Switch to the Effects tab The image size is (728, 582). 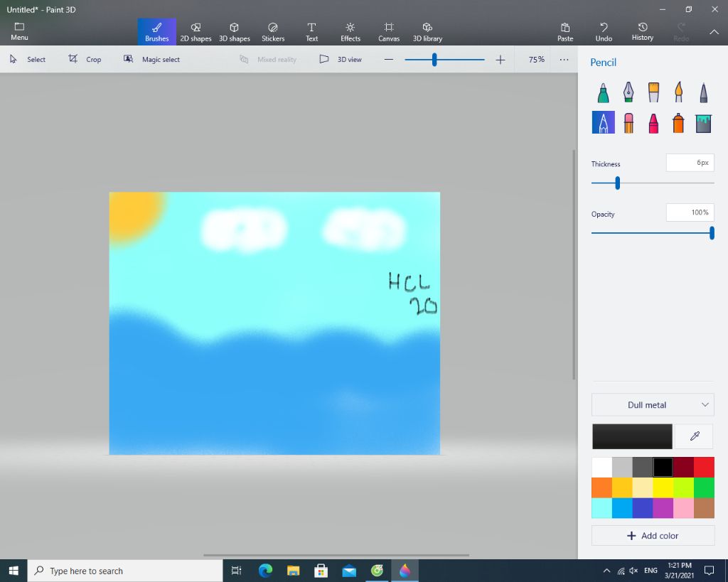pos(350,32)
